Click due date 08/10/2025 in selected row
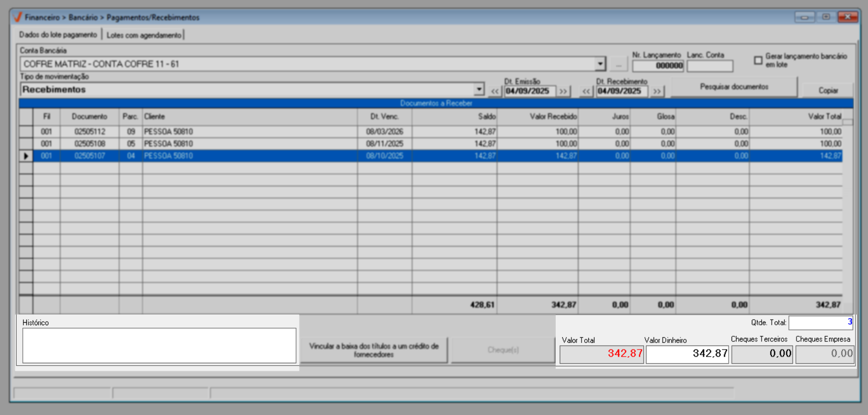Image resolution: width=868 pixels, height=415 pixels. coord(384,156)
